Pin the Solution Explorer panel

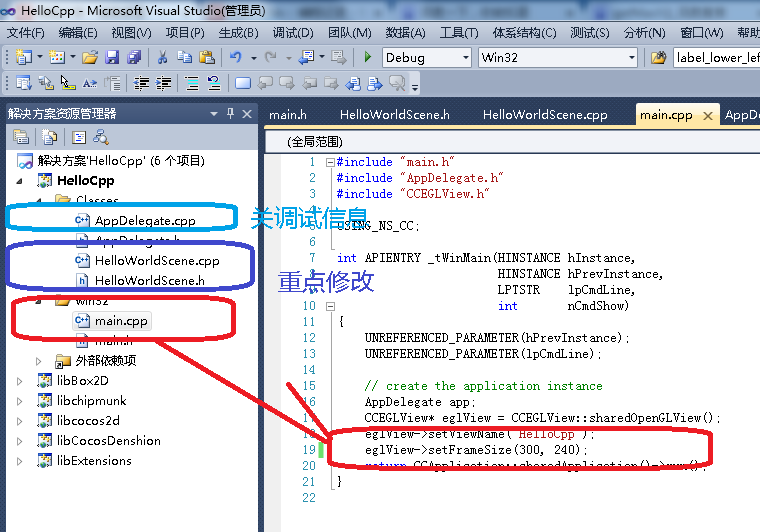pos(230,113)
